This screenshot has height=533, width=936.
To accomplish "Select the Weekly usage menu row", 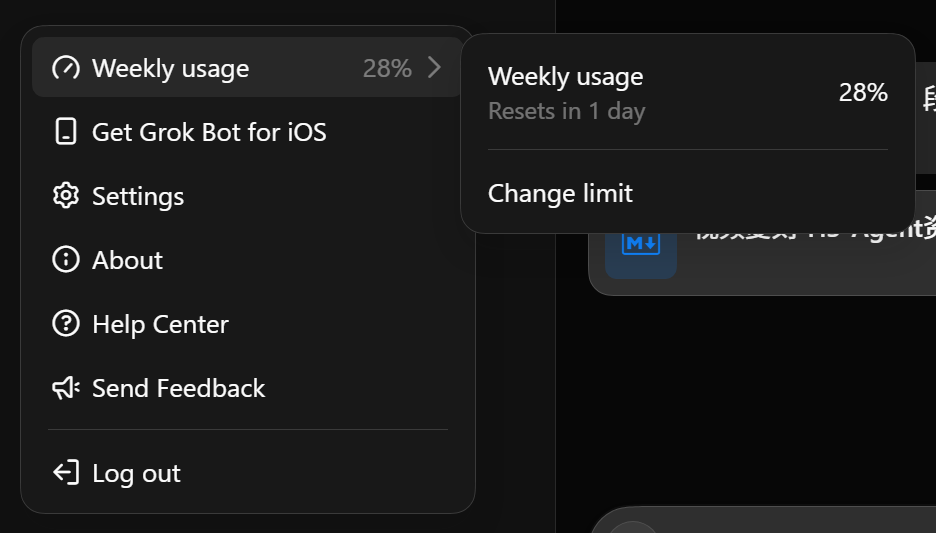I will pos(248,67).
